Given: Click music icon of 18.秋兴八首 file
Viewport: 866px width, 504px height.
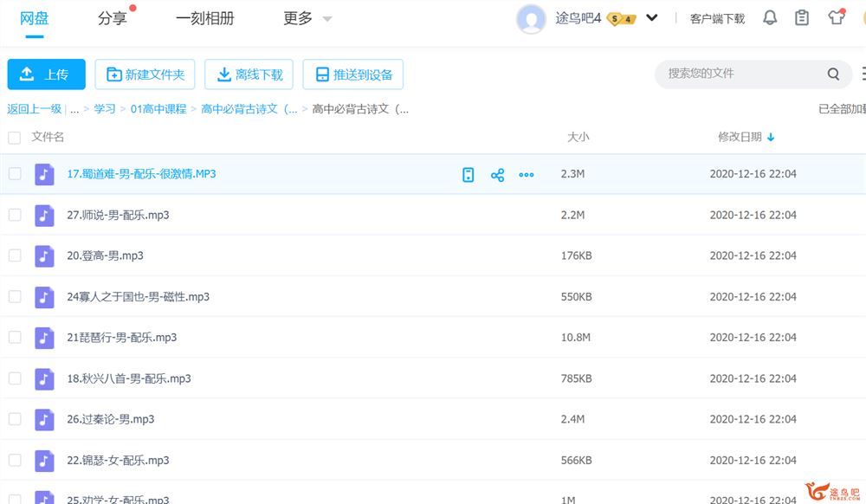Looking at the screenshot, I should pos(44,378).
